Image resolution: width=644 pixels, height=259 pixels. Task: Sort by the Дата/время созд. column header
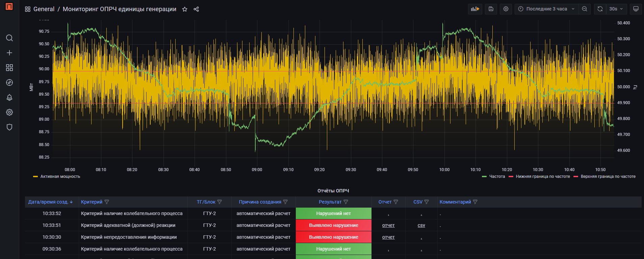48,202
